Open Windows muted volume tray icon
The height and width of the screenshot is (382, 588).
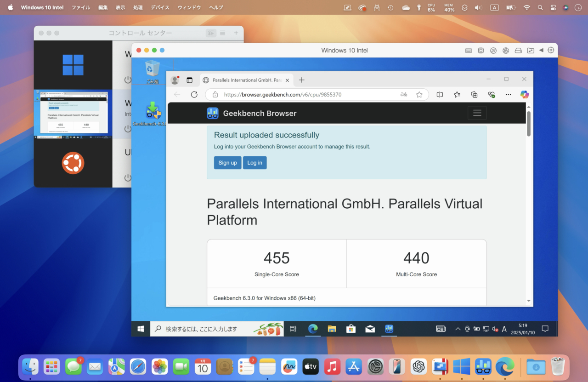click(495, 329)
